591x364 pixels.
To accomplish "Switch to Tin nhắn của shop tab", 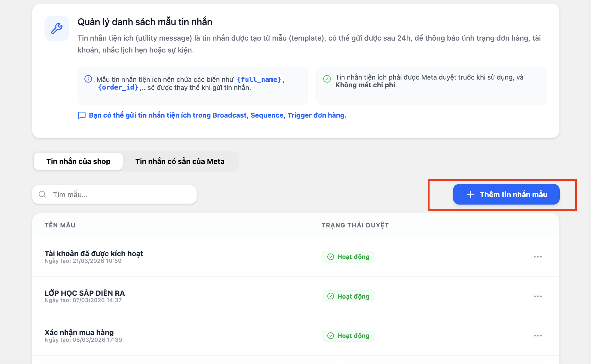I will [x=78, y=161].
